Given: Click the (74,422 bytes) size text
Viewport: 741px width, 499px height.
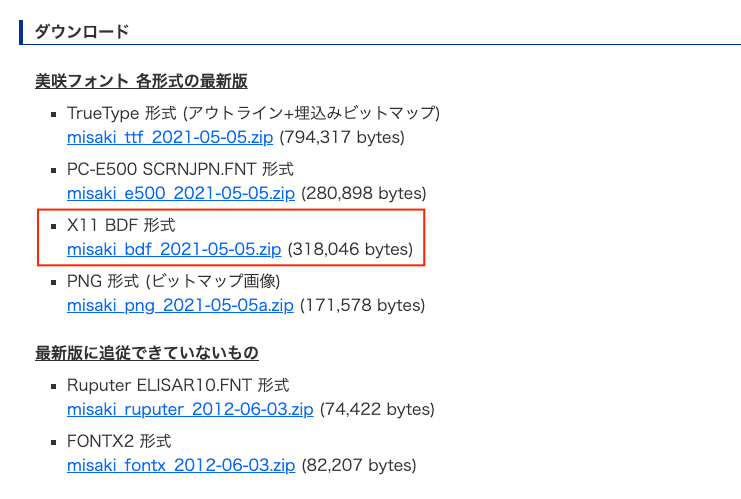Looking at the screenshot, I should (x=377, y=409).
